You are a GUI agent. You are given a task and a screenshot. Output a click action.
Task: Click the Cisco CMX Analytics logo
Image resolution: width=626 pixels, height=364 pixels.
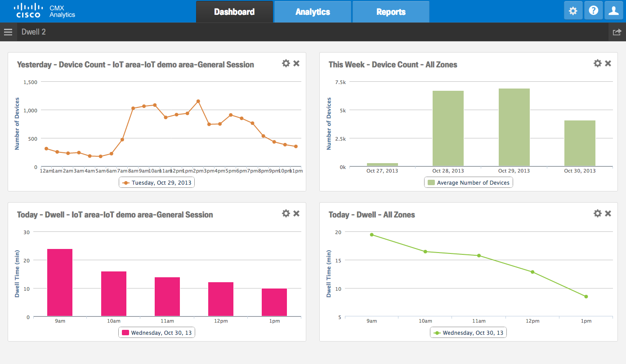tap(45, 11)
